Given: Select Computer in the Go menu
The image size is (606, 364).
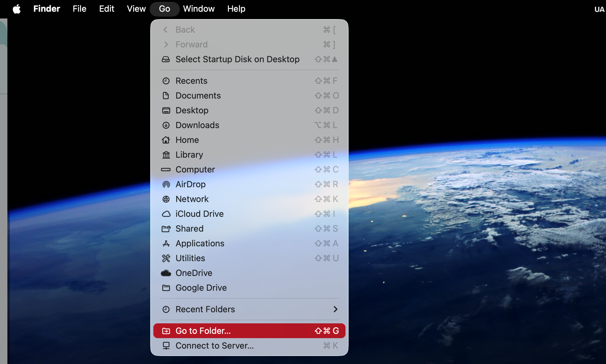Looking at the screenshot, I should pos(249,169).
